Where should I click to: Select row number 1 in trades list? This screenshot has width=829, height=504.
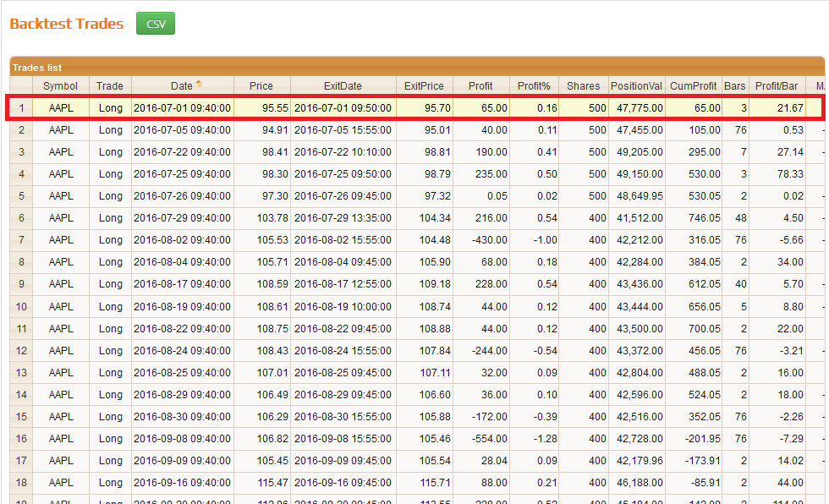(x=21, y=107)
